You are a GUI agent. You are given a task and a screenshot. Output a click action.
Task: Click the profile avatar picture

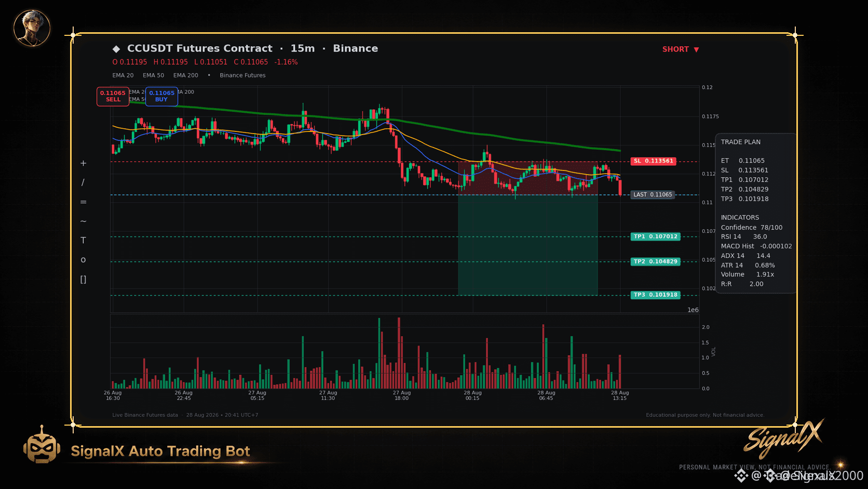pos(32,28)
